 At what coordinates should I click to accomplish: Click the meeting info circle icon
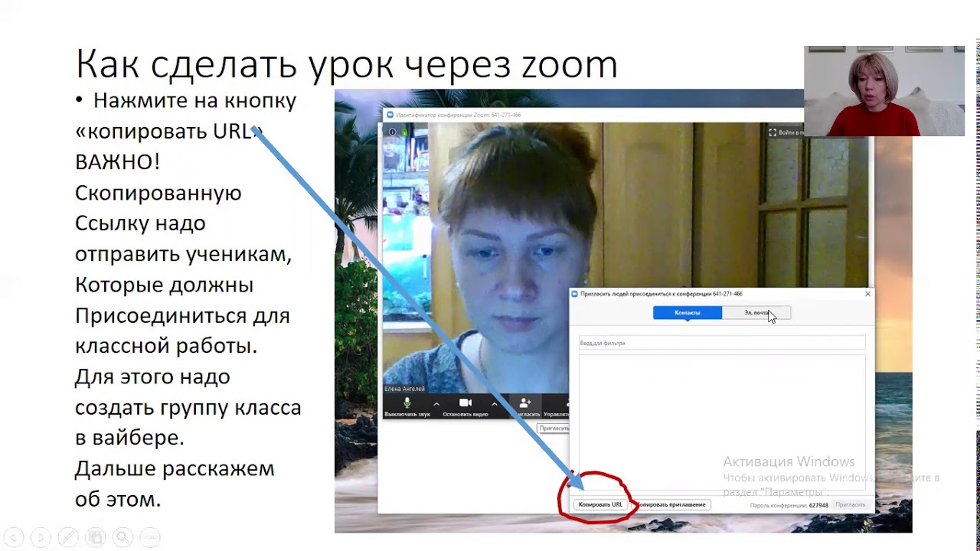(392, 132)
